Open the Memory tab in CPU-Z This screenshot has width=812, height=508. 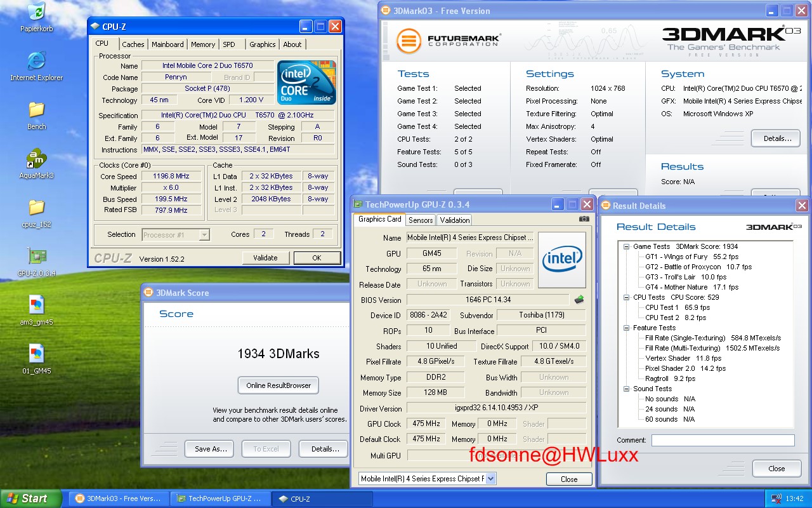pos(203,44)
